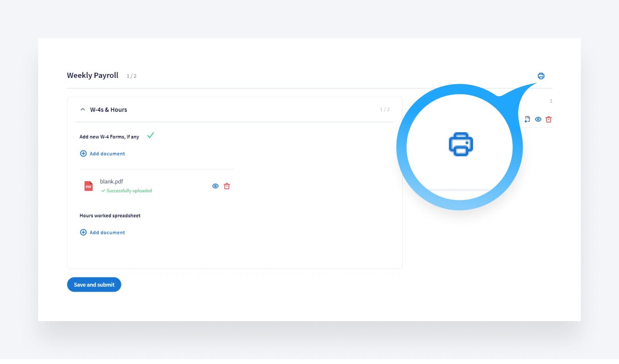This screenshot has width=619, height=364.
Task: Click the red PDF file icon for blank.pdf
Action: pyautogui.click(x=89, y=186)
